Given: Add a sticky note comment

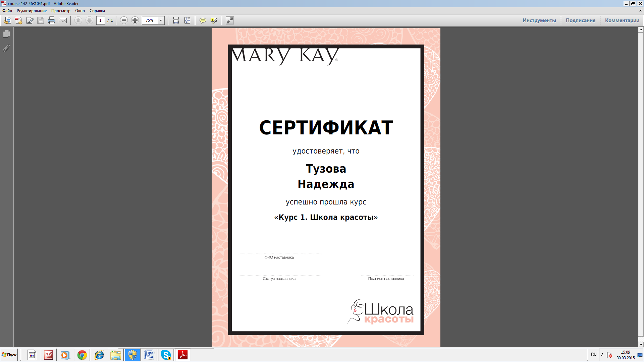Looking at the screenshot, I should [x=203, y=20].
